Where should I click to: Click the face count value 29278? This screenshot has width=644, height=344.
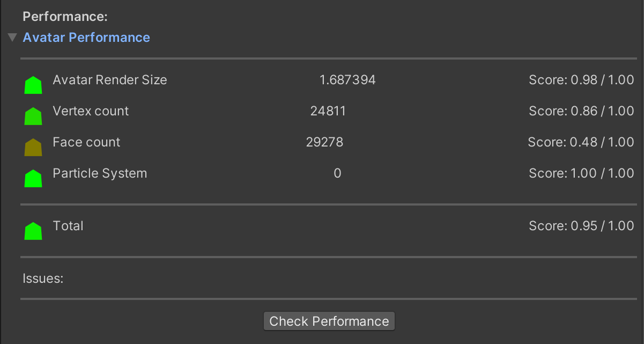point(324,142)
